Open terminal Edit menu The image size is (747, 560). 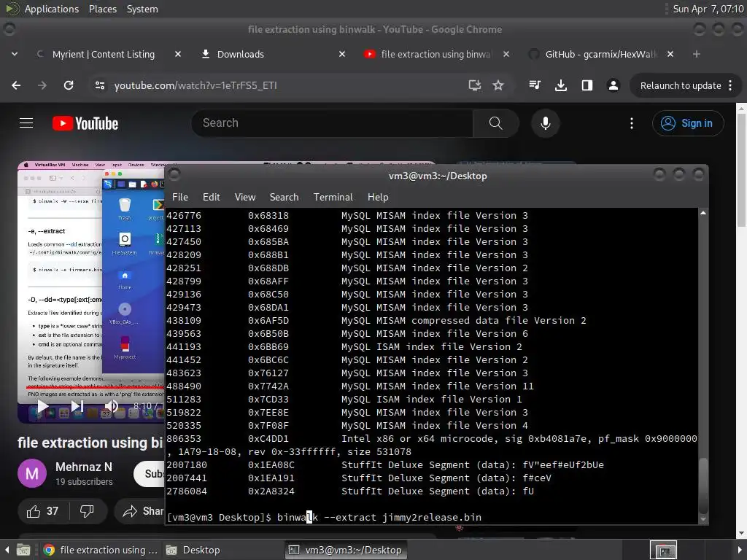[211, 197]
